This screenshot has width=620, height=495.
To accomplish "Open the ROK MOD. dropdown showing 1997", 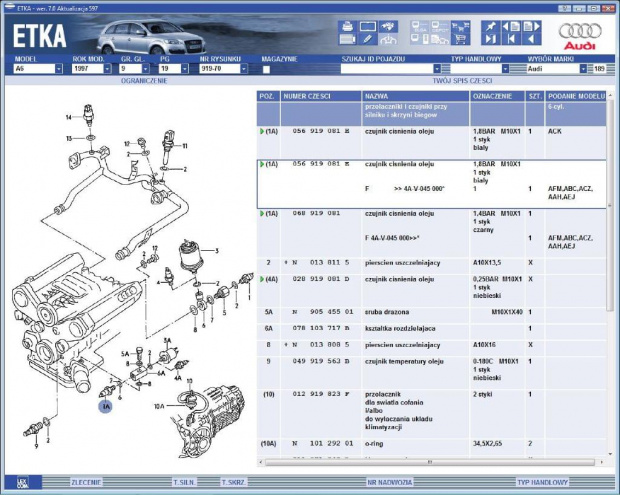I will coord(107,69).
